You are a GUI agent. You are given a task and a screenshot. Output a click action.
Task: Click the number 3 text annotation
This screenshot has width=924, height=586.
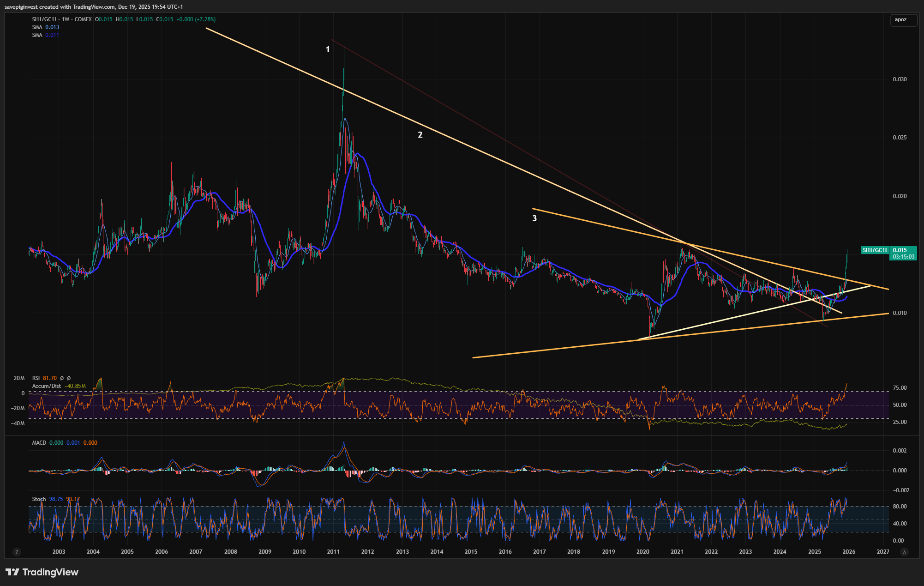(534, 218)
